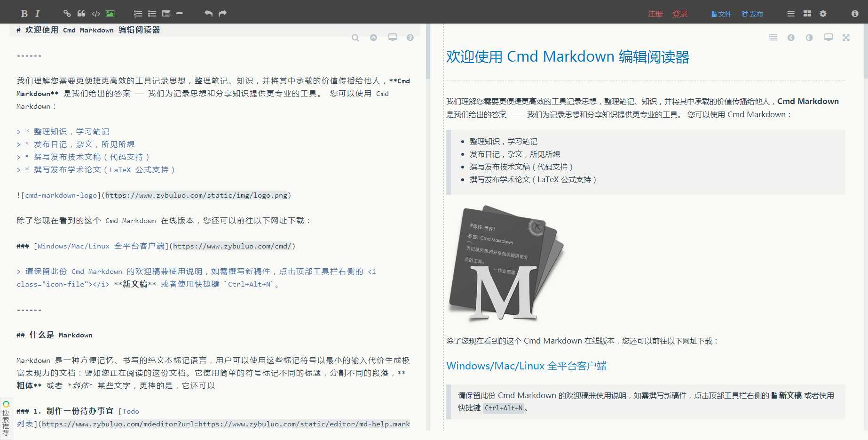This screenshot has height=440, width=868.
Task: Click the 发布 publish button
Action: coord(752,14)
